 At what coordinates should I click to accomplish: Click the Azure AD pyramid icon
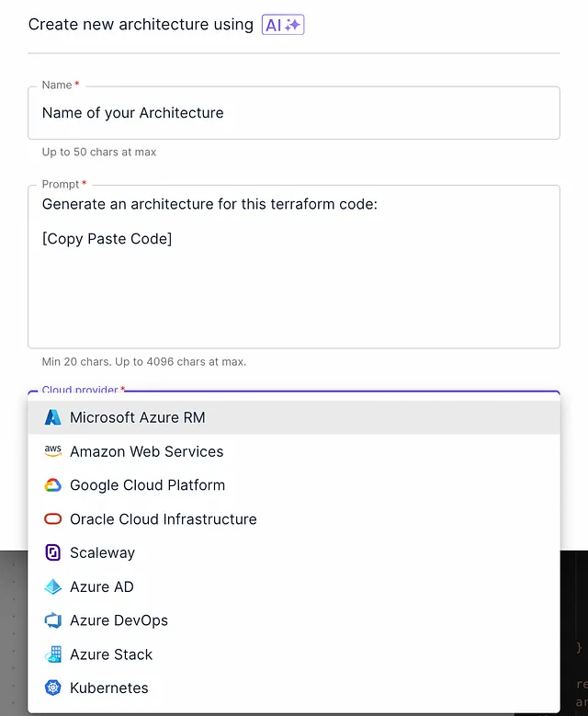point(53,586)
